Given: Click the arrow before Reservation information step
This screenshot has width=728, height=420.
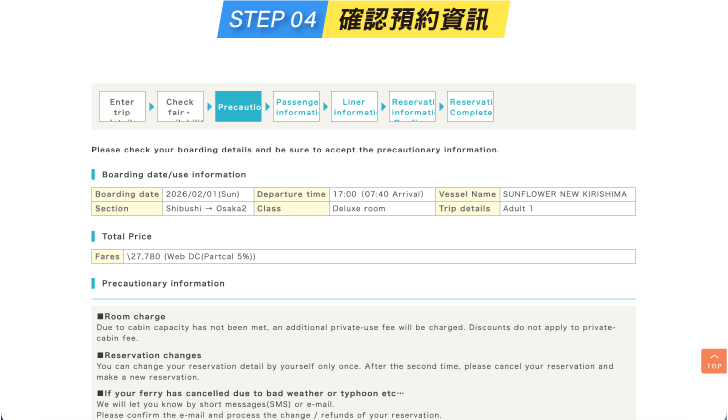Looking at the screenshot, I should (383, 106).
